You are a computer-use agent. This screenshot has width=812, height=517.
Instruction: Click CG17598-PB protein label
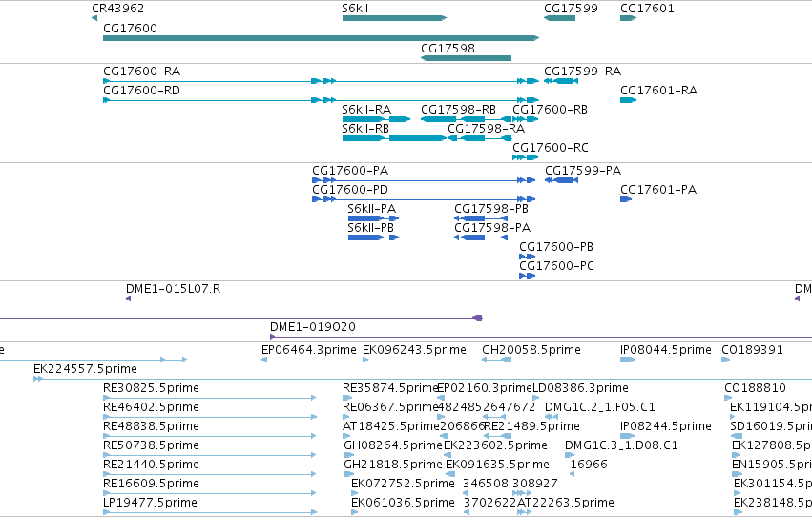(491, 209)
